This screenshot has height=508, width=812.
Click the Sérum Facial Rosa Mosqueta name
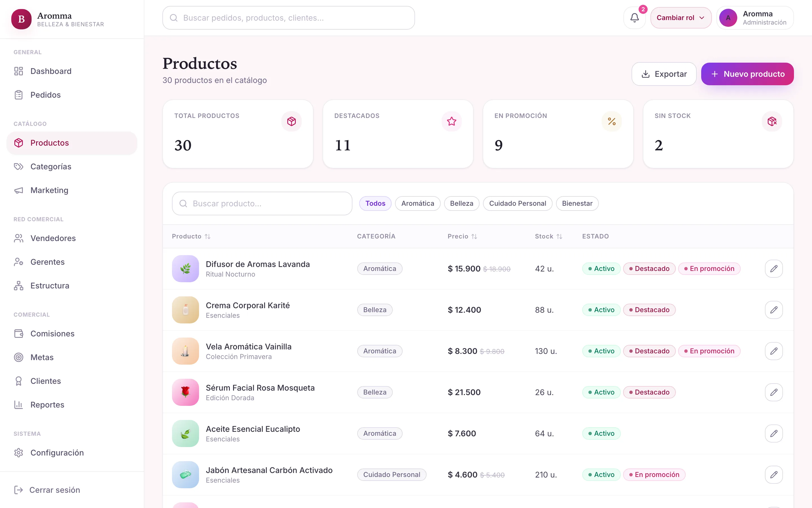pyautogui.click(x=261, y=388)
